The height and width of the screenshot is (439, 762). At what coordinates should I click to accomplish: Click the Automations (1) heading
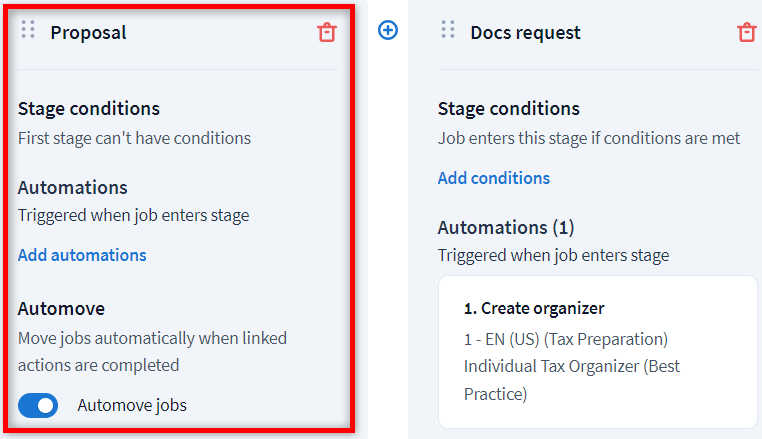click(x=506, y=227)
